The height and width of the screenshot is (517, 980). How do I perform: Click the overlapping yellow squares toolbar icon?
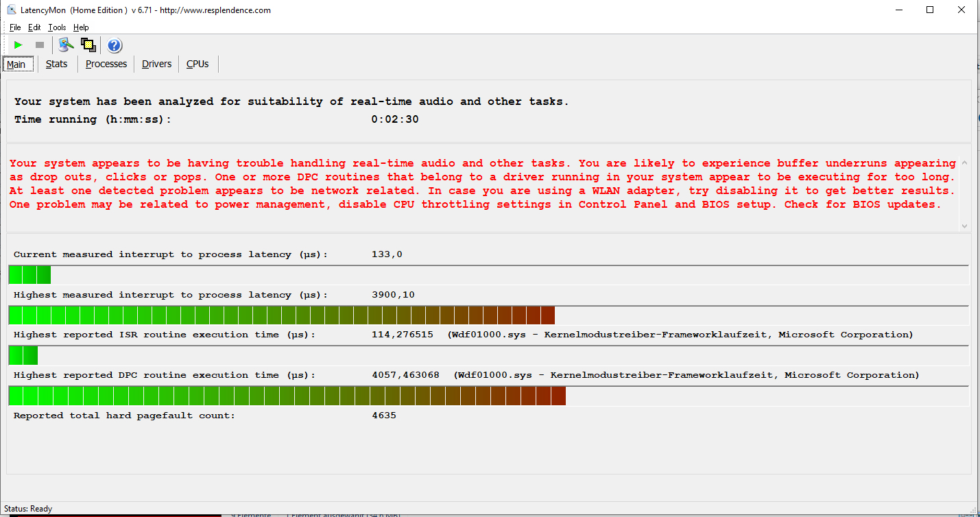(x=88, y=45)
